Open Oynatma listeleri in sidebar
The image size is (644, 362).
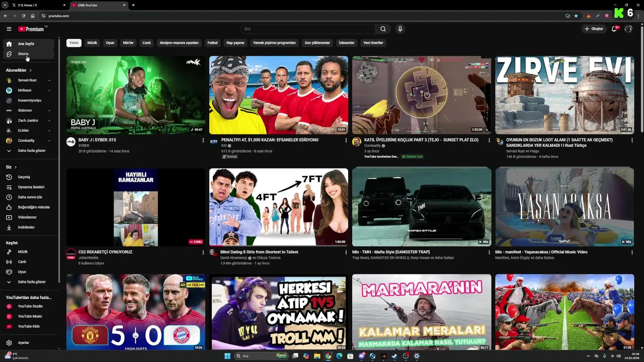(x=28, y=187)
